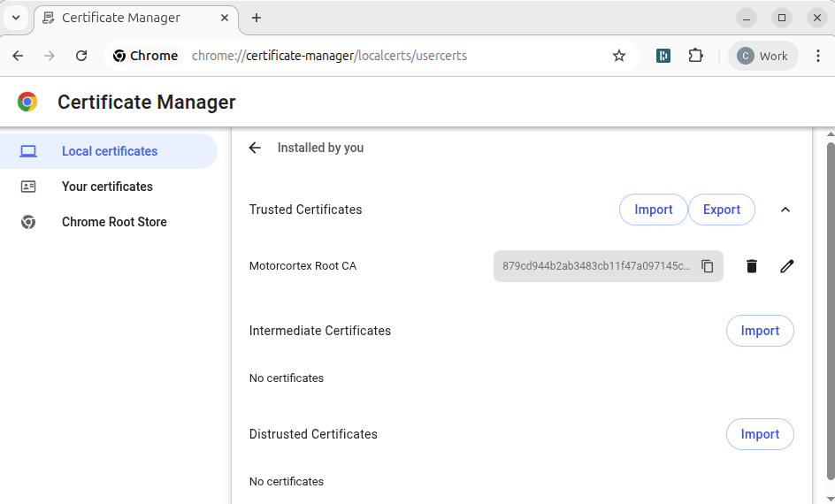Delete the Motorcortex Root CA certificate

tap(752, 266)
